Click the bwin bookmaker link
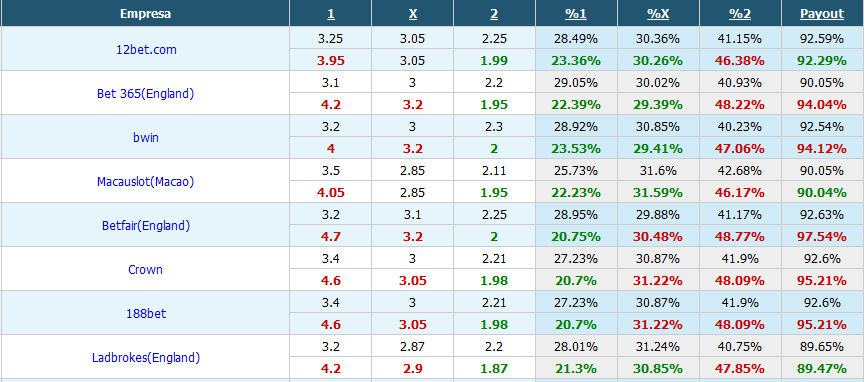 point(146,137)
